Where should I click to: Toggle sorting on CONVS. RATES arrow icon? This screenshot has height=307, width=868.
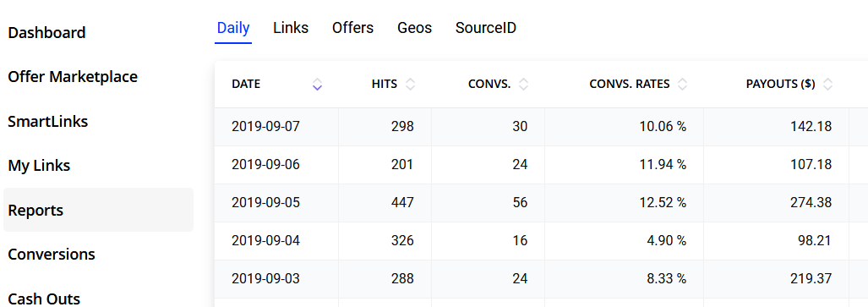click(x=683, y=85)
